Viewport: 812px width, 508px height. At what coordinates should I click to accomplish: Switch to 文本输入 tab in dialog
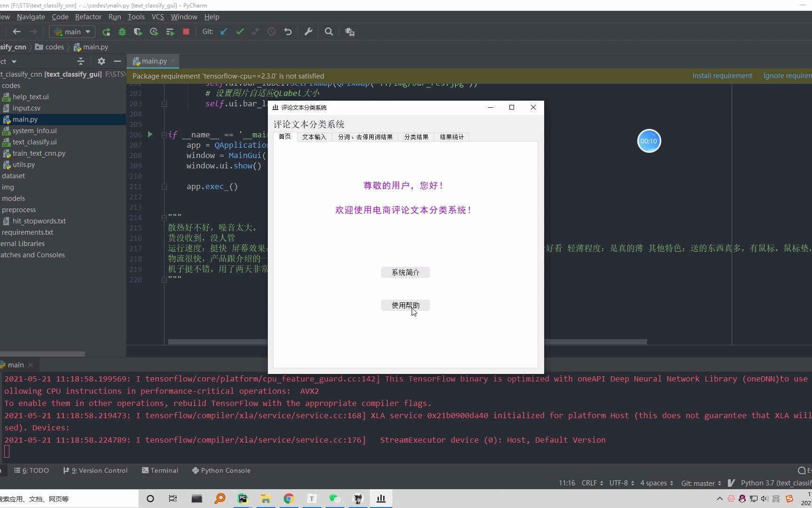[314, 137]
